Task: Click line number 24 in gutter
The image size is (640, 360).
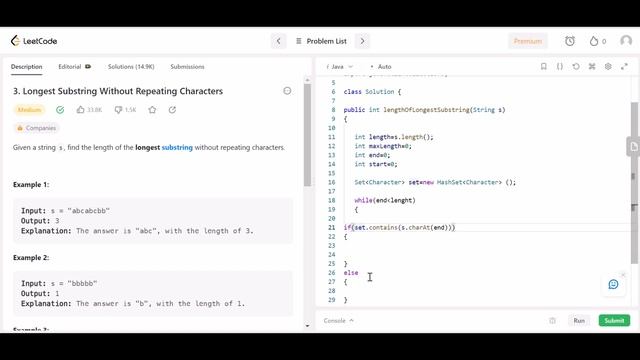Action: [331, 255]
